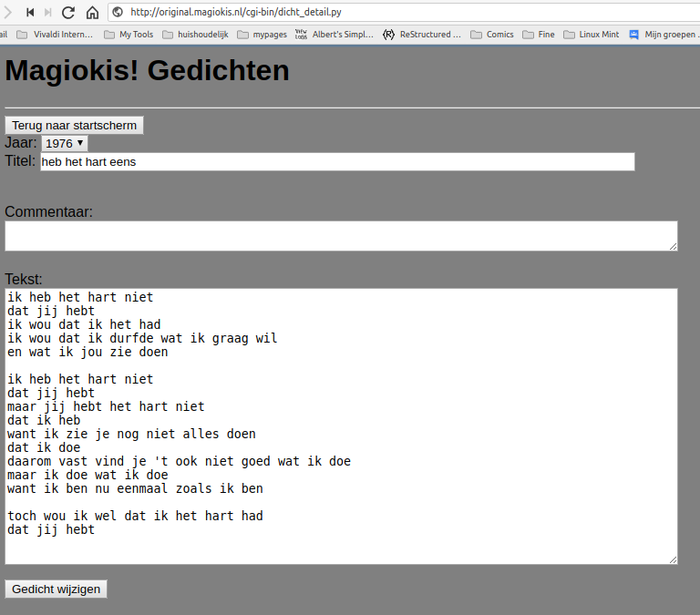Viewport: 700px width, 615px height.
Task: Open the huishoudelijk bookmark folder
Action: (195, 35)
